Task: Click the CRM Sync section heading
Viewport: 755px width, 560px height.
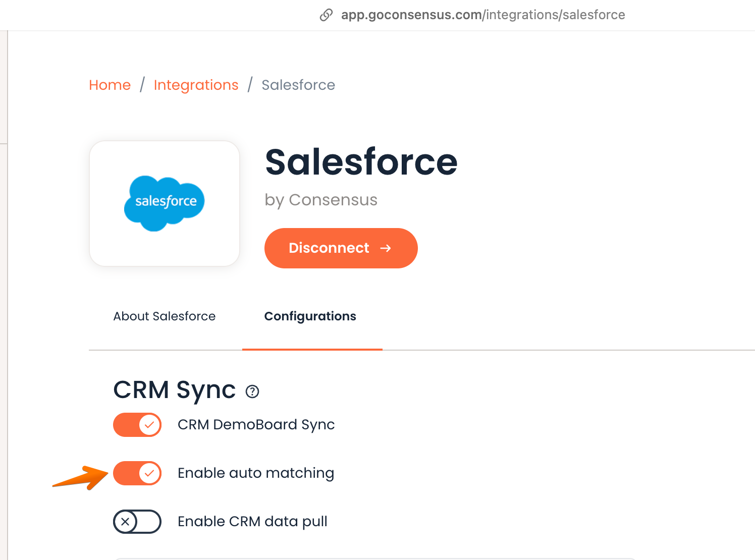Action: (175, 390)
